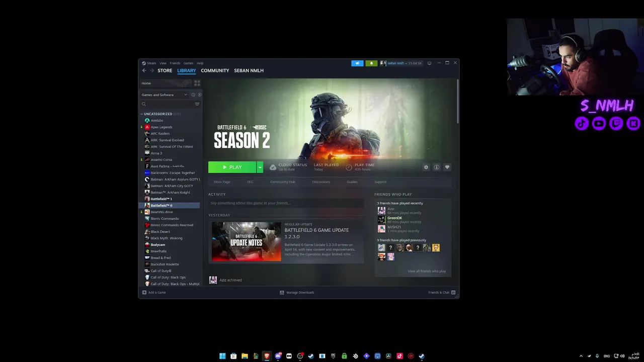Open Friends & Chat icon at bottom right

pos(453,292)
